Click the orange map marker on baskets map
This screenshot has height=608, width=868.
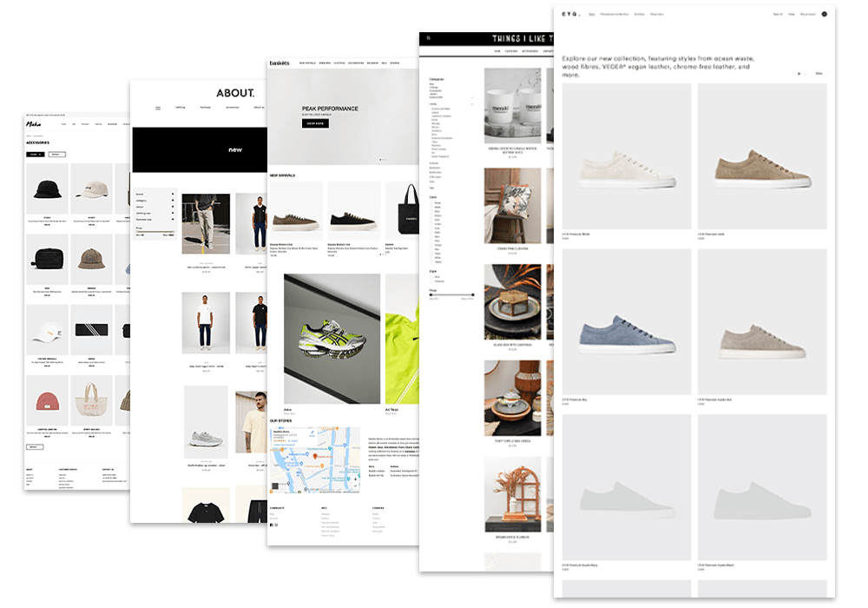point(315,456)
